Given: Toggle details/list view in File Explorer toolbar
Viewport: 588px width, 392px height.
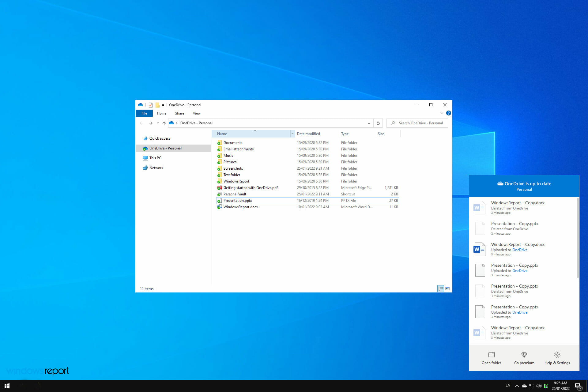Looking at the screenshot, I should point(441,288).
